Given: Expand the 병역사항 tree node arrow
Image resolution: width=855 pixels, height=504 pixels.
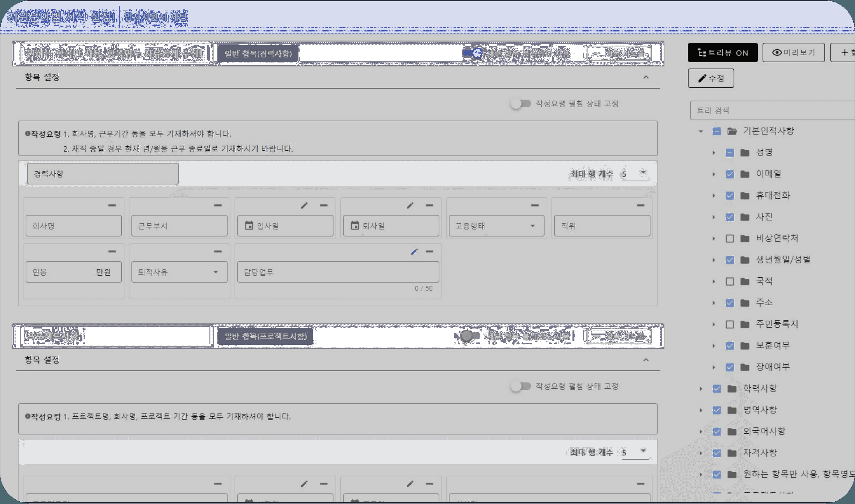Looking at the screenshot, I should [x=701, y=410].
